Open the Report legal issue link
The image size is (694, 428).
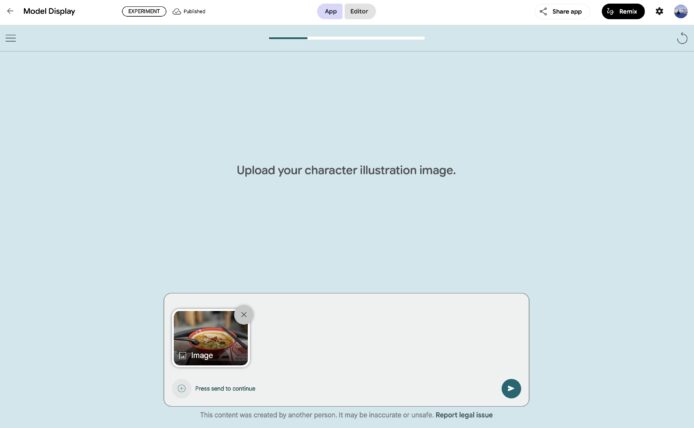pyautogui.click(x=464, y=415)
